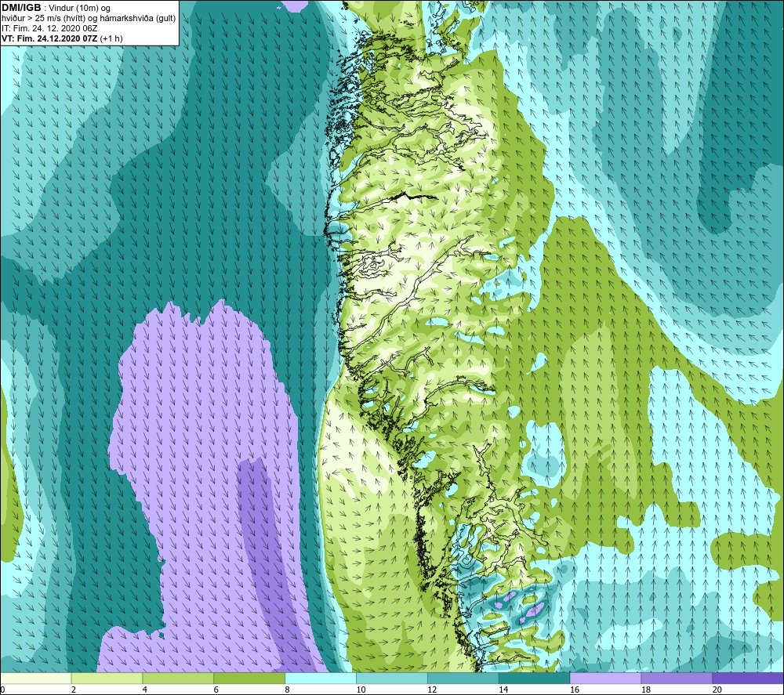Screen dimensions: 784x695
Task: Click the 14–16 m/s legend color swatch
Action: (x=534, y=678)
